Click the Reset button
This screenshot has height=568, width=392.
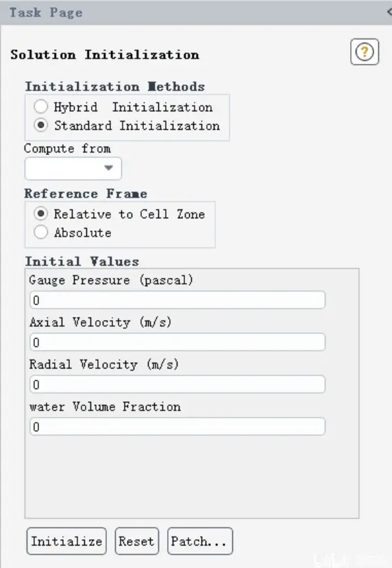(x=137, y=541)
